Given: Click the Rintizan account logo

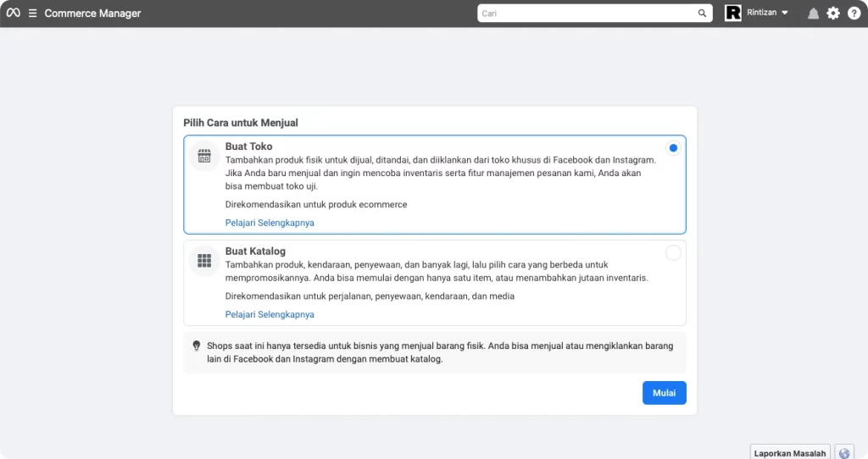Looking at the screenshot, I should (733, 13).
